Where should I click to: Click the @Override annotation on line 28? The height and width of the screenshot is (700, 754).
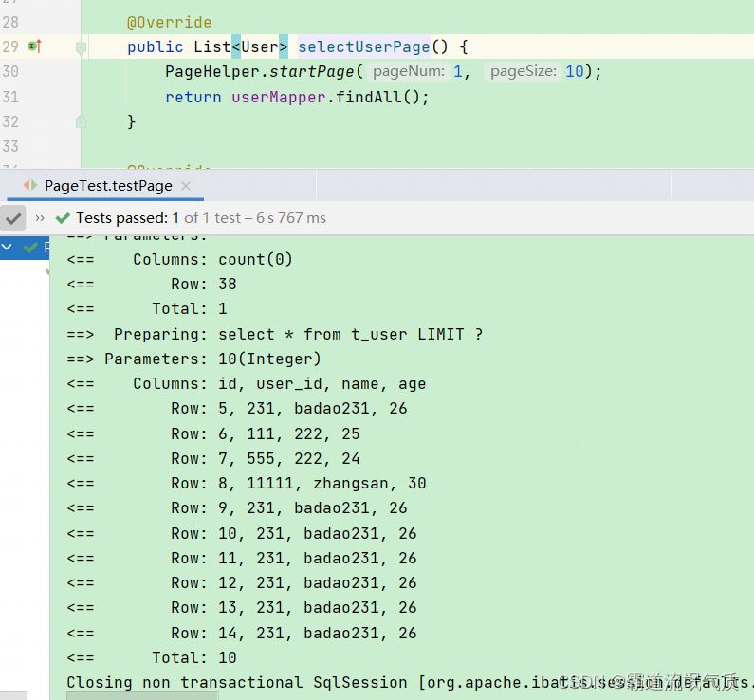[169, 22]
